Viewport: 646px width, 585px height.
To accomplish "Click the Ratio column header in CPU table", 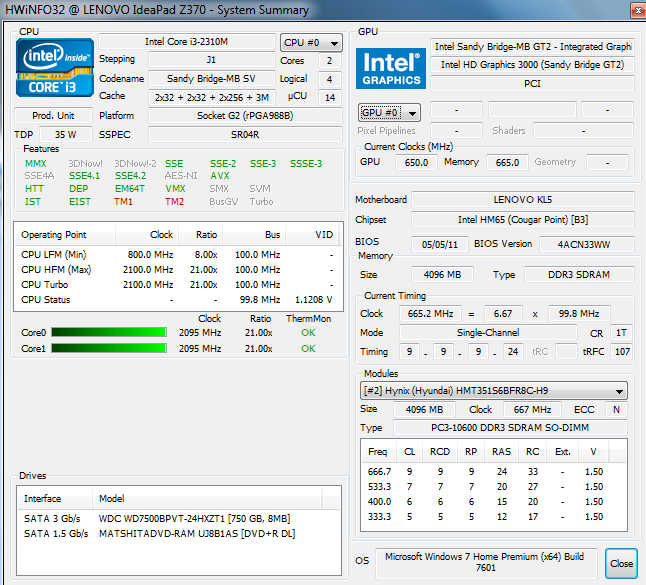I will click(201, 234).
